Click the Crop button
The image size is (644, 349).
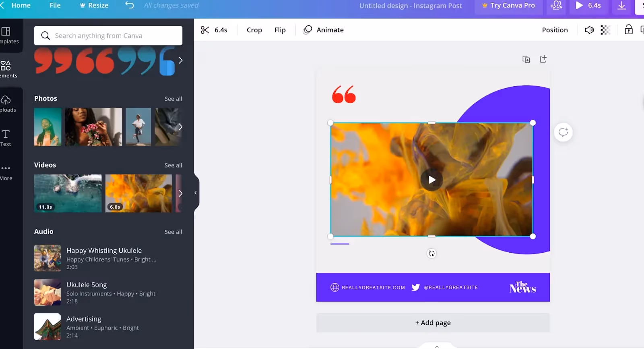click(x=254, y=30)
